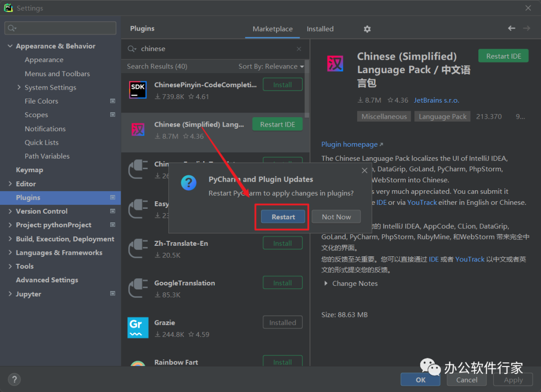Clear the plugin search text
Viewport: 541px width, 392px height.
point(299,49)
